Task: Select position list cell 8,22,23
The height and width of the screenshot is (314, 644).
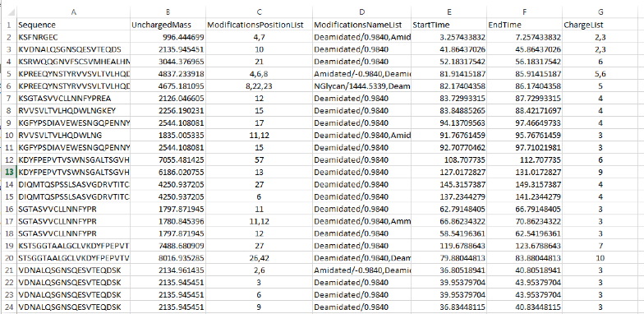Action: [259, 86]
